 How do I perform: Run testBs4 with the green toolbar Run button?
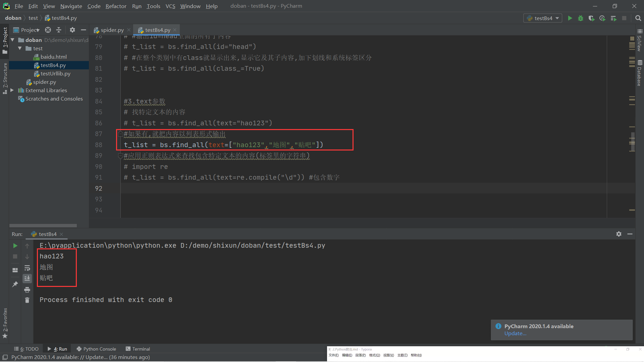pyautogui.click(x=570, y=18)
